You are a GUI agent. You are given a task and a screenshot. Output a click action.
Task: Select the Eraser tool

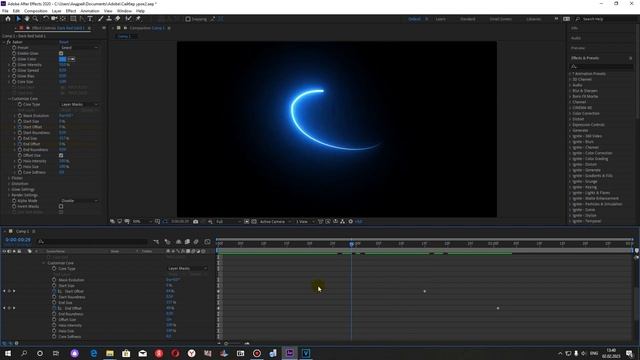pyautogui.click(x=118, y=19)
